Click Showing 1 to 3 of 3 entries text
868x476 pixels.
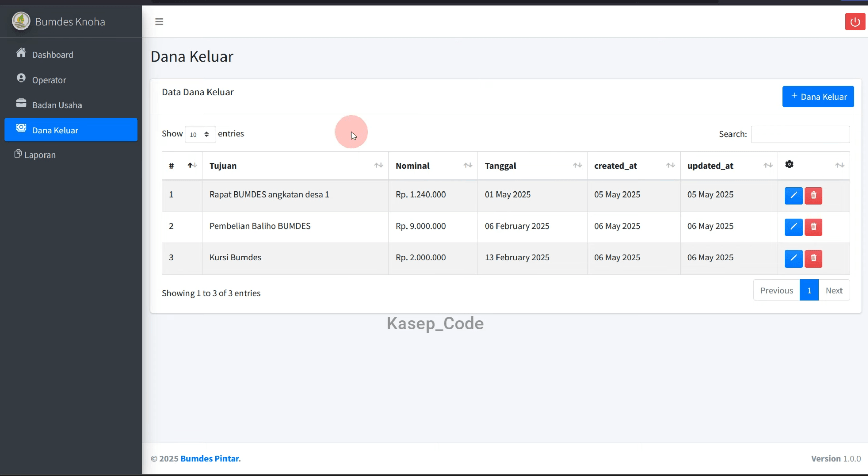point(211,293)
